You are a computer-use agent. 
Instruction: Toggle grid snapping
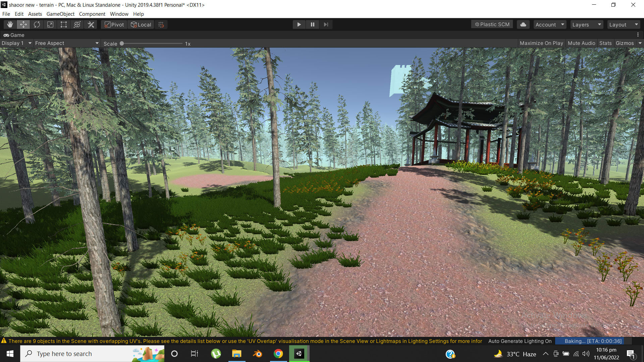(x=160, y=24)
